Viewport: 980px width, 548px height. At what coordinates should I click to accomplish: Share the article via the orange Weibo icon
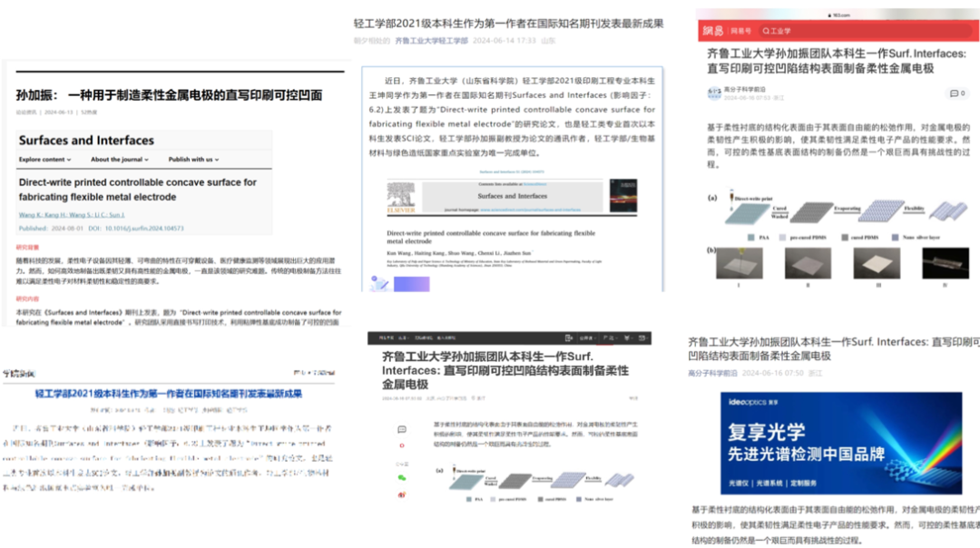(401, 494)
